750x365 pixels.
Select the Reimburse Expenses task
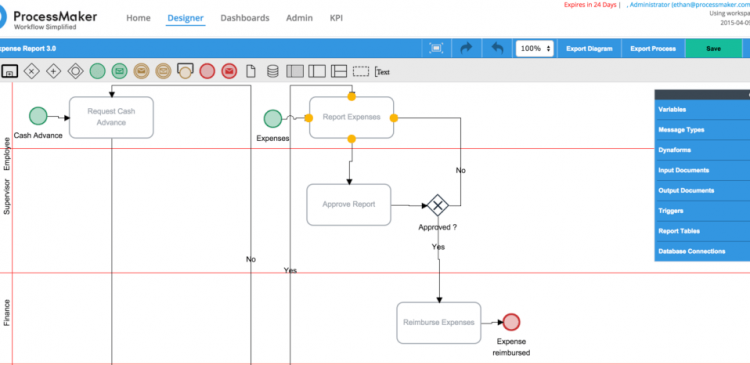tap(439, 322)
